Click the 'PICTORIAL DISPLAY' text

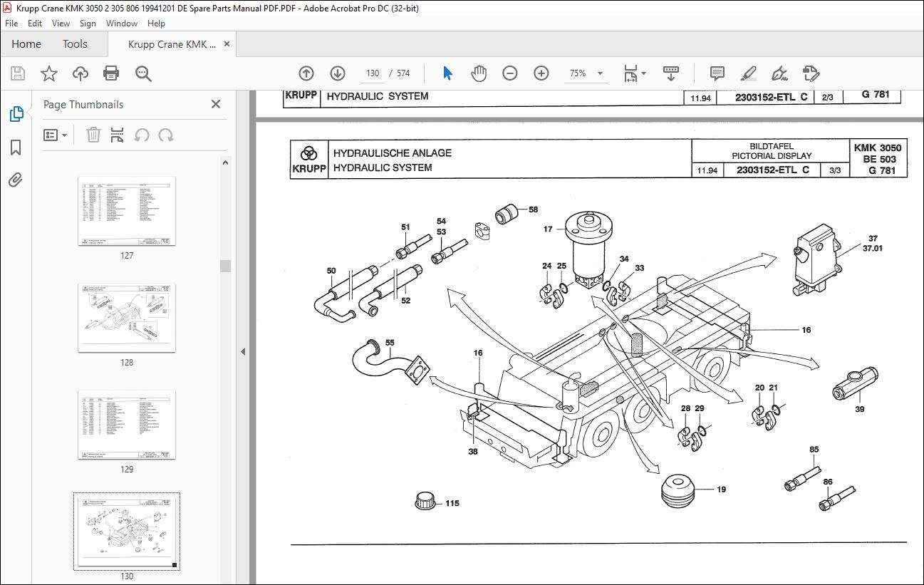pyautogui.click(x=772, y=156)
